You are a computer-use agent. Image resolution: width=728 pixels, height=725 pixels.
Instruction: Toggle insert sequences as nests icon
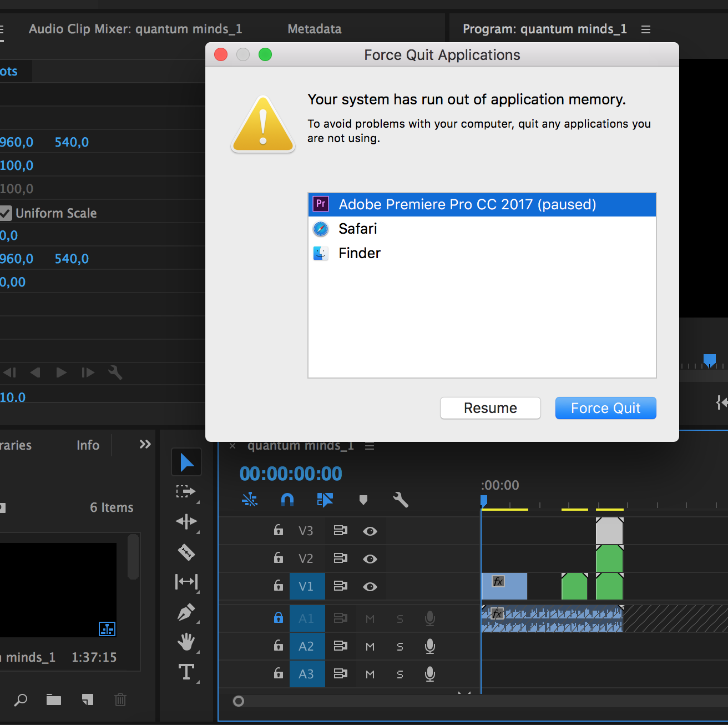pyautogui.click(x=250, y=500)
